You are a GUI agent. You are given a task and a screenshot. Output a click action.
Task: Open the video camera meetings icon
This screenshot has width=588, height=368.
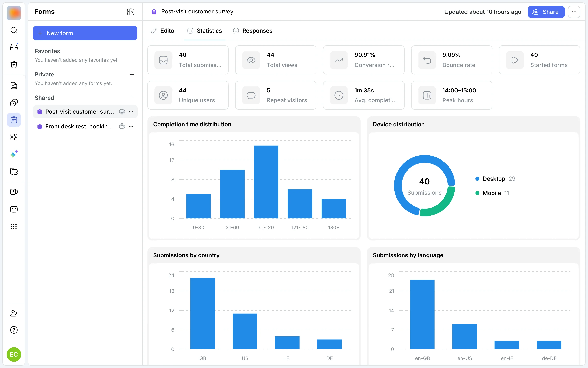[x=14, y=192]
